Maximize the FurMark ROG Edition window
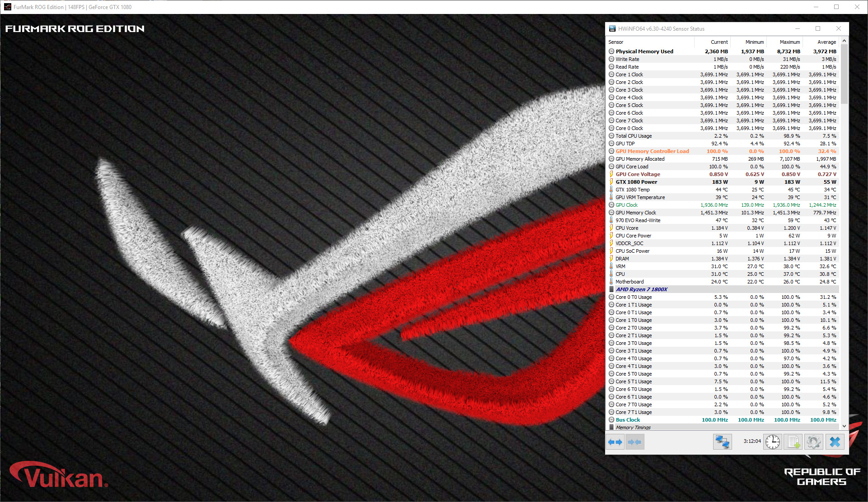 836,7
